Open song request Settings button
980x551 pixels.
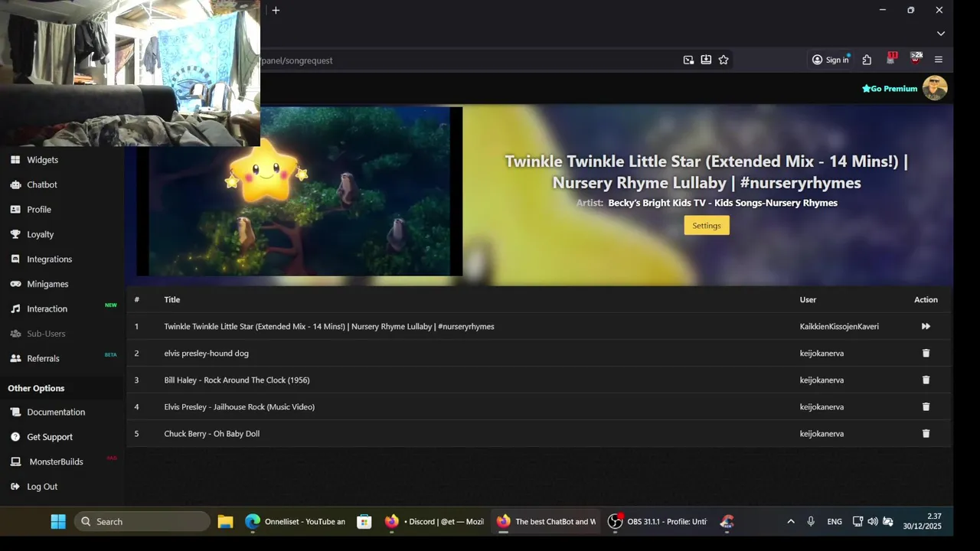[707, 225]
